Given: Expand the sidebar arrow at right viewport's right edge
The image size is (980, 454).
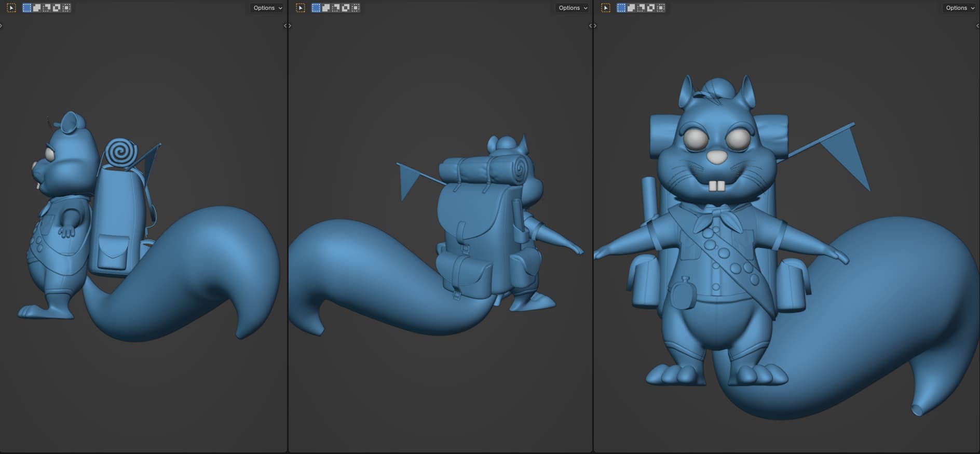Looking at the screenshot, I should (x=978, y=25).
